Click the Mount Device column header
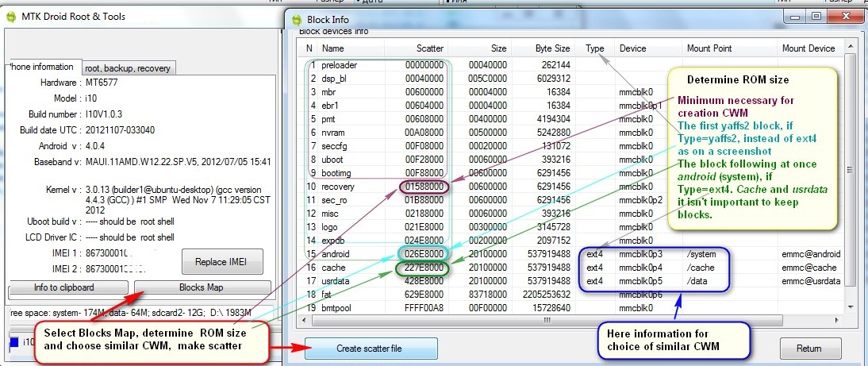The height and width of the screenshot is (366, 868). (808, 48)
